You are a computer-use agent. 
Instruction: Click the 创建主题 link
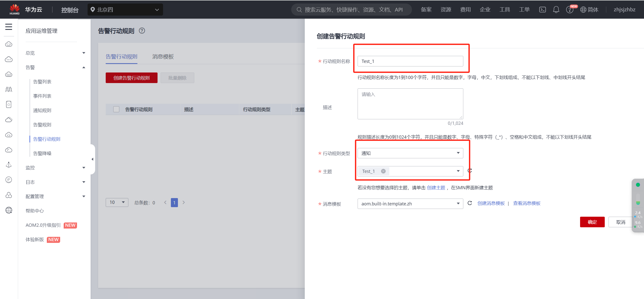click(x=436, y=188)
